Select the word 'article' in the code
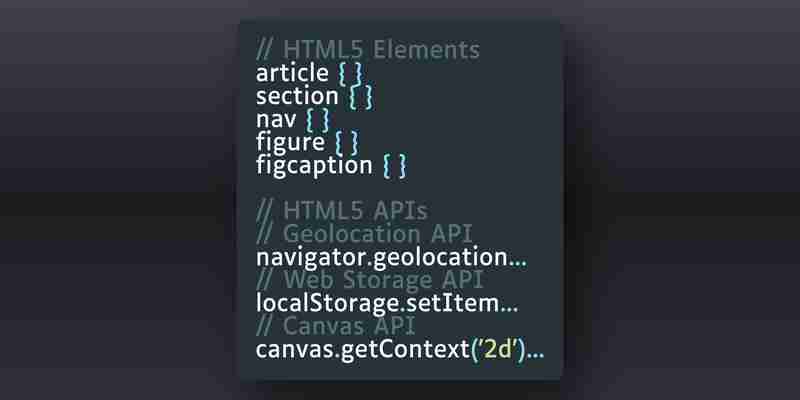 click(x=292, y=73)
